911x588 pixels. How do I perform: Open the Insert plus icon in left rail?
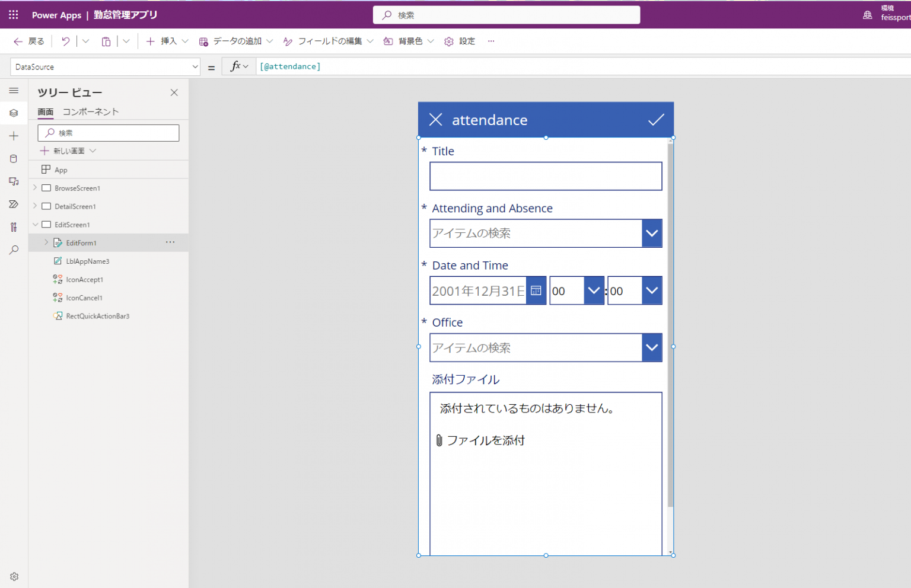point(14,136)
